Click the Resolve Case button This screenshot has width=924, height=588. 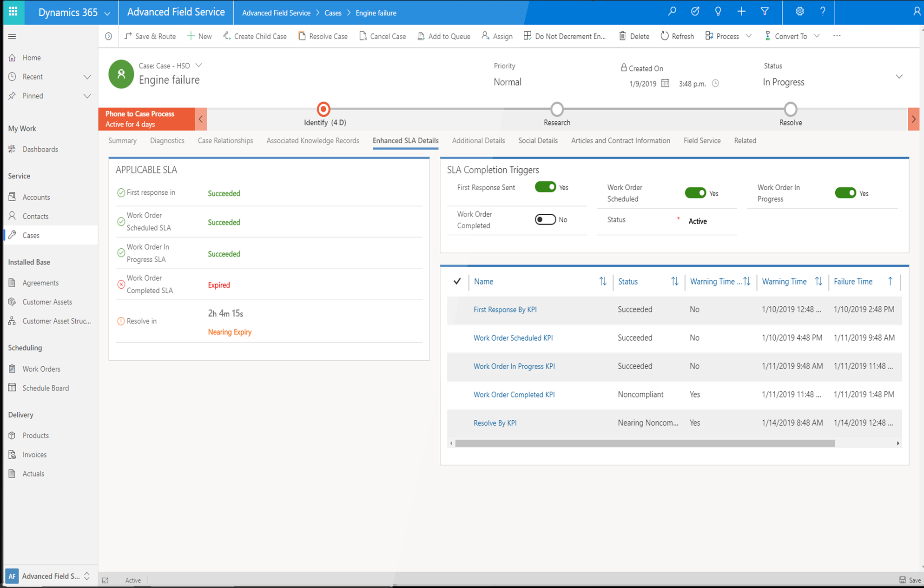tap(323, 36)
